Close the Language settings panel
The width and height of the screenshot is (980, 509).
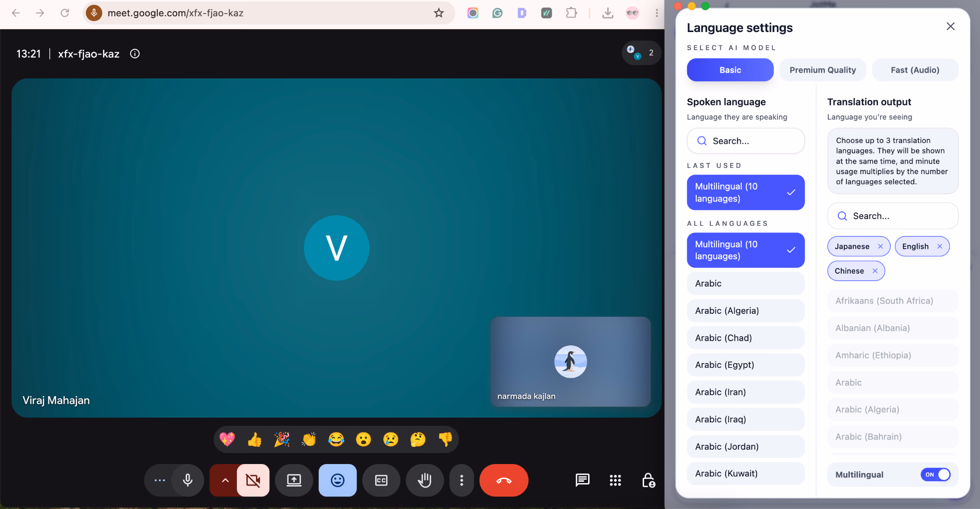point(950,26)
